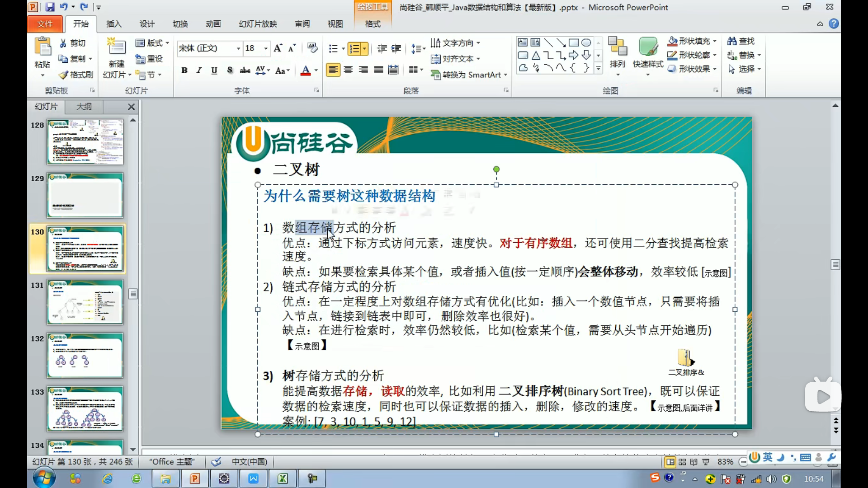Screen dimensions: 868x488
Task: Open the font color red swatch button
Action: tap(306, 70)
